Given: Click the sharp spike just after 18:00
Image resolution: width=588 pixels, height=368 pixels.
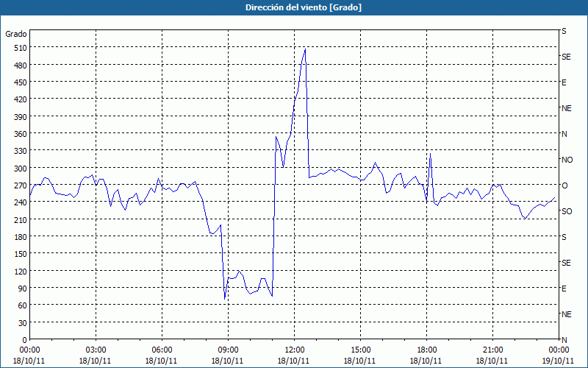Looking at the screenshot, I should (x=431, y=154).
